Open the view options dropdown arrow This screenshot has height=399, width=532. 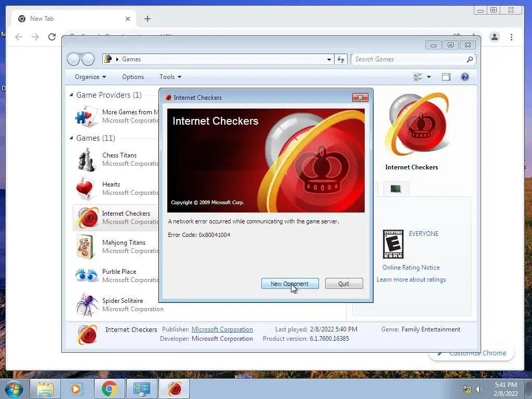pos(429,77)
